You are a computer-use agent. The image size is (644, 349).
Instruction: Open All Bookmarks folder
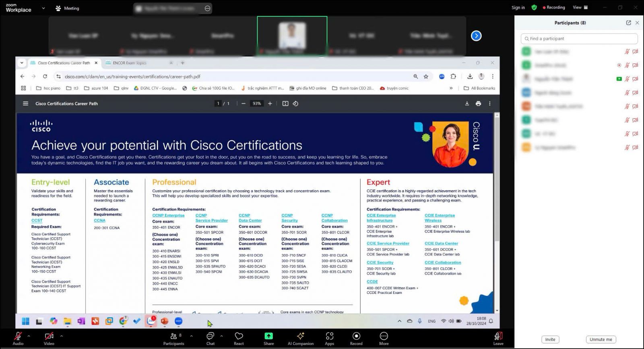(x=479, y=88)
